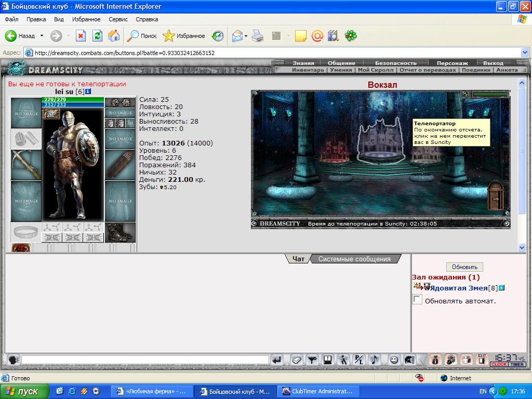Switch to the Чат tab

pyautogui.click(x=298, y=259)
